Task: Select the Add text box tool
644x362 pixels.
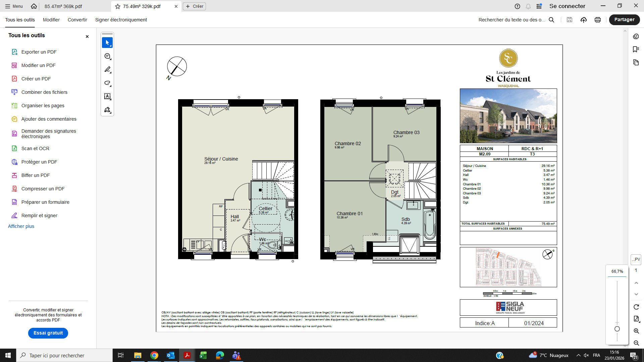Action: 107,97
